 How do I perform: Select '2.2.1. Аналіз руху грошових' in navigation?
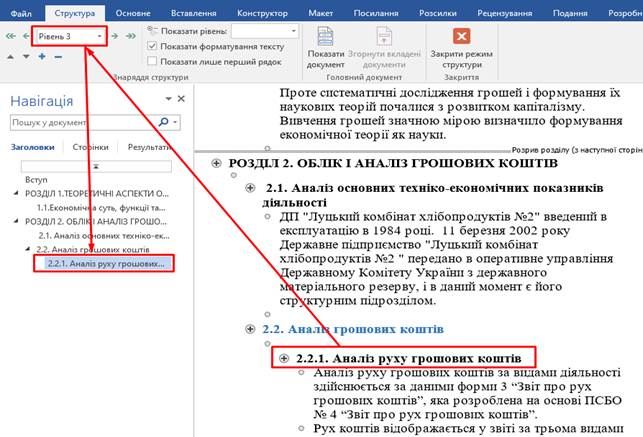(x=106, y=264)
